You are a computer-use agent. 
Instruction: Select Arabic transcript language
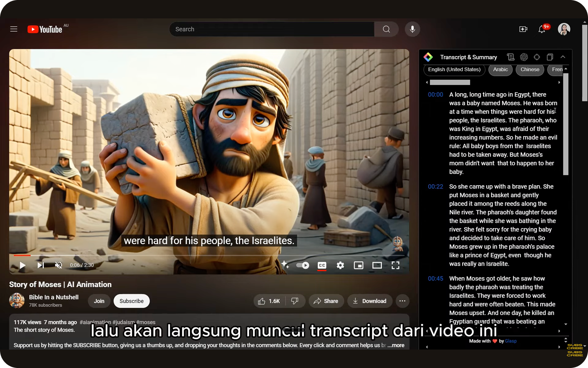(501, 70)
